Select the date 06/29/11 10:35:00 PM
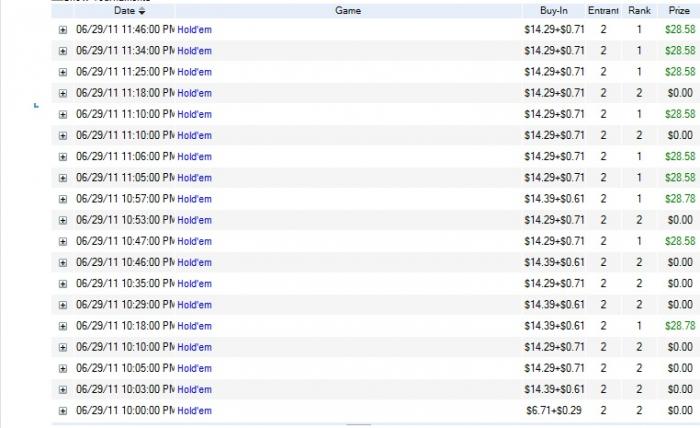This screenshot has width=700, height=428. click(125, 283)
